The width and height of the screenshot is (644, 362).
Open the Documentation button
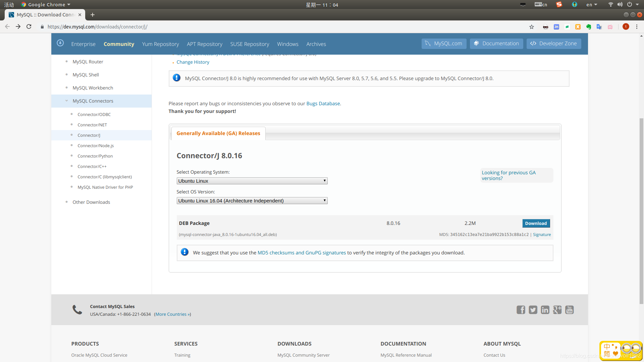pos(496,44)
